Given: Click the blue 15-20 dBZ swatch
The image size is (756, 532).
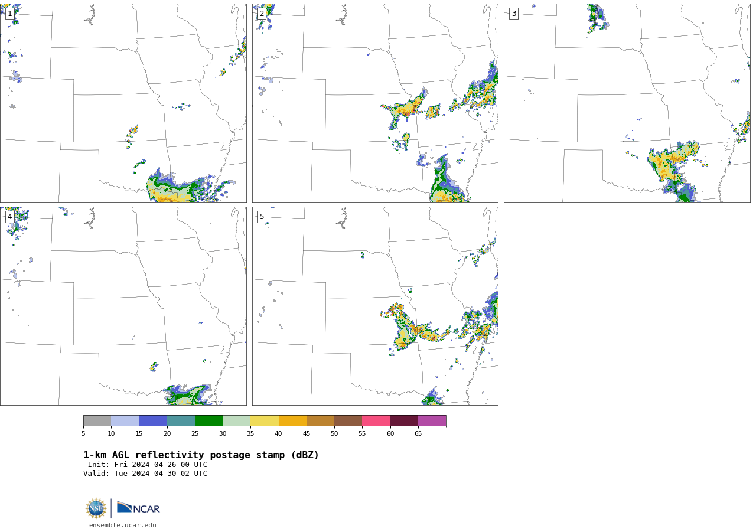Looking at the screenshot, I should [x=153, y=421].
